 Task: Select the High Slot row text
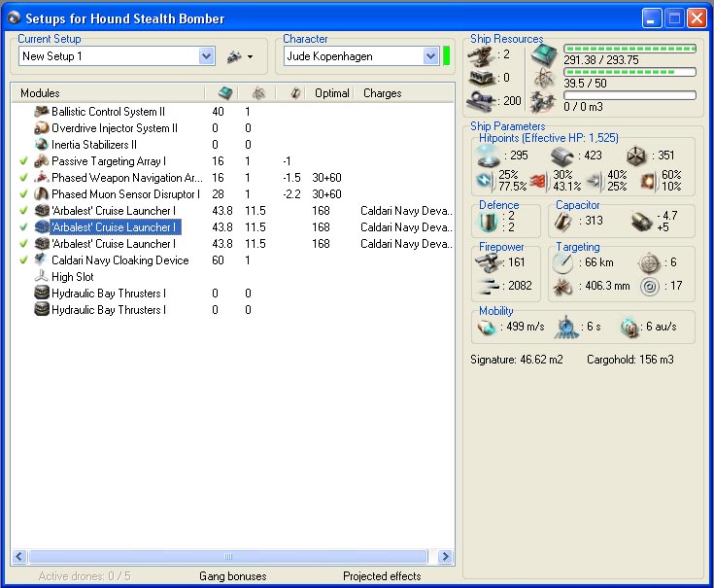[x=73, y=276]
